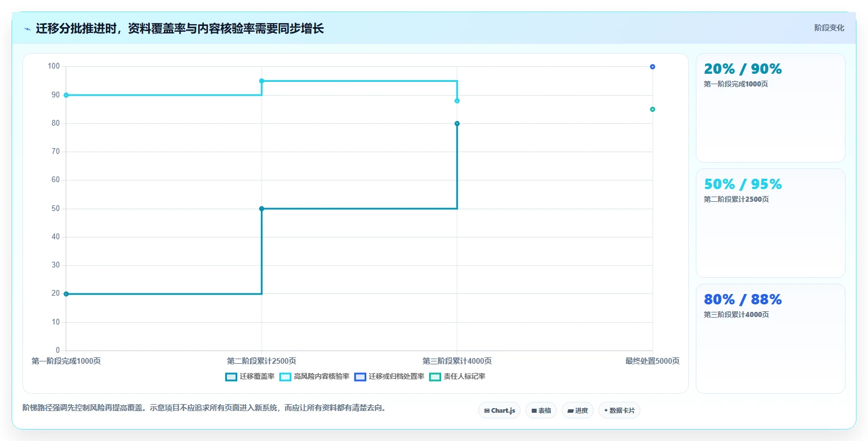Toggle the 迁移或归档处置率 legend swatch

tap(361, 376)
